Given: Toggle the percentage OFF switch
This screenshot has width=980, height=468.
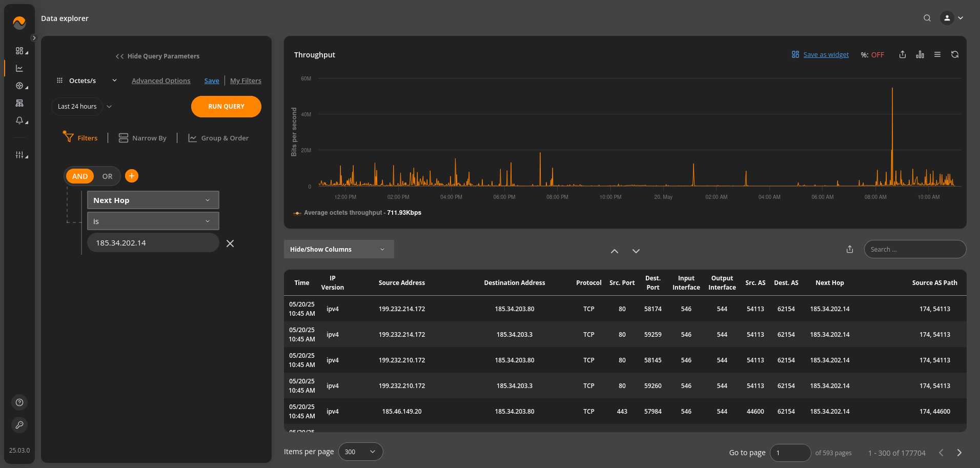Looking at the screenshot, I should coord(877,55).
